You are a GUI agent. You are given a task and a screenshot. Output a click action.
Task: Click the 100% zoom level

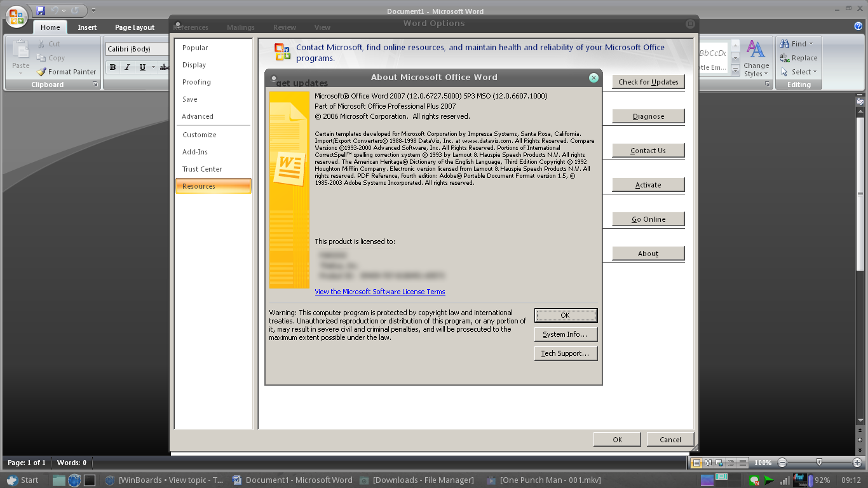coord(763,463)
